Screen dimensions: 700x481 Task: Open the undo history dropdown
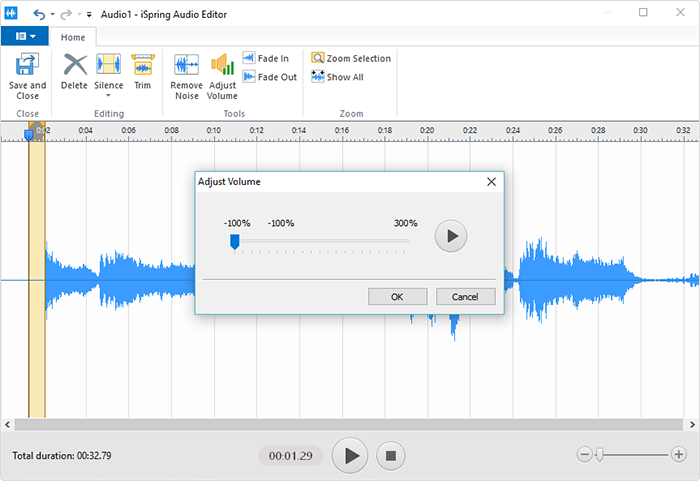pos(53,14)
